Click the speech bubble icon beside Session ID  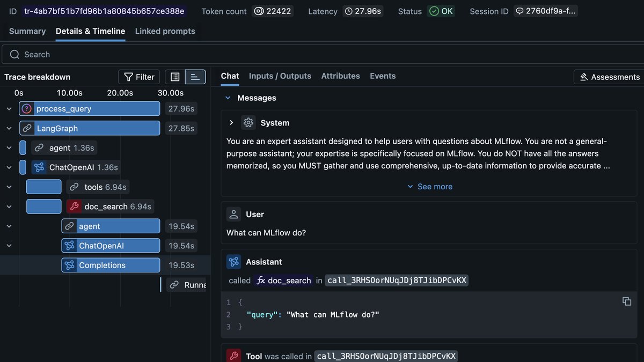click(519, 11)
